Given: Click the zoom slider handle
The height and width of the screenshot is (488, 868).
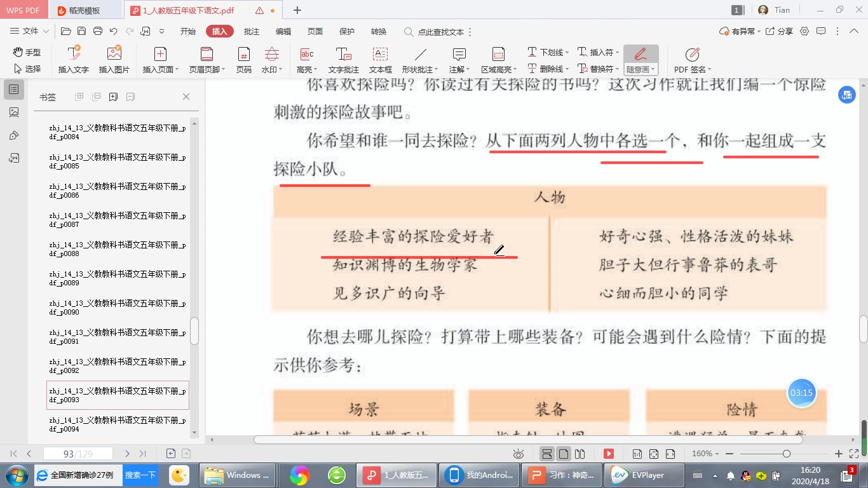Looking at the screenshot, I should (787, 454).
